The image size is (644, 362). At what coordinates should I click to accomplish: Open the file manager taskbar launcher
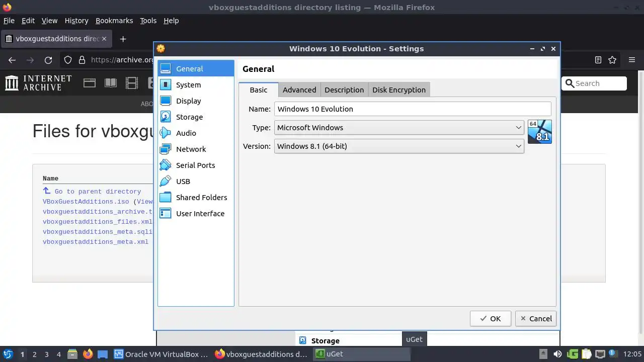[x=72, y=354]
